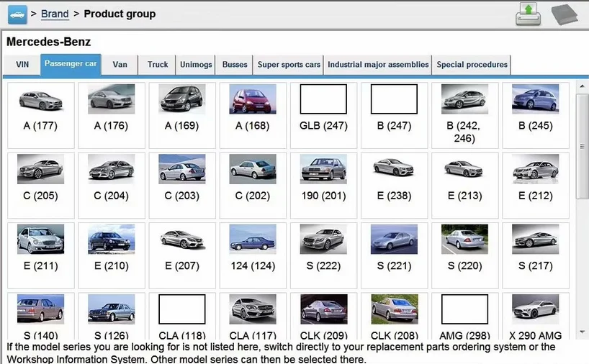Open the Unimogs tab

[x=196, y=65]
